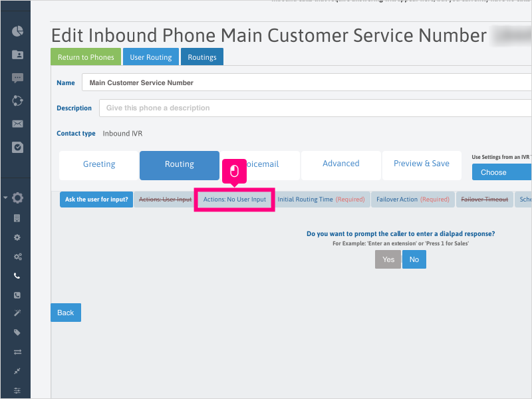This screenshot has height=399, width=532.
Task: Open the pie chart dashboard icon in sidebar
Action: (18, 31)
